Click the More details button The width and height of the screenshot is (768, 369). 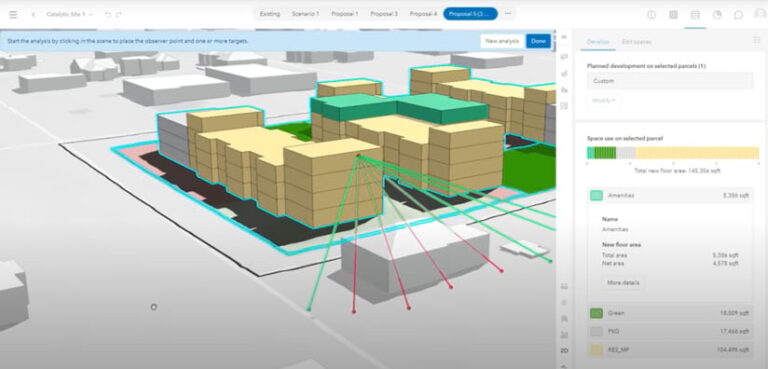(x=623, y=283)
